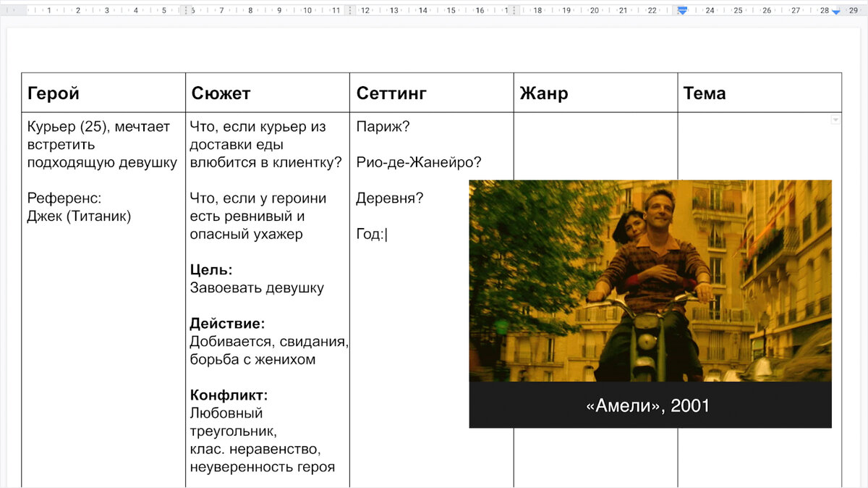The image size is (868, 488).
Task: Click the line 'клас. неравенство,'
Action: [255, 449]
